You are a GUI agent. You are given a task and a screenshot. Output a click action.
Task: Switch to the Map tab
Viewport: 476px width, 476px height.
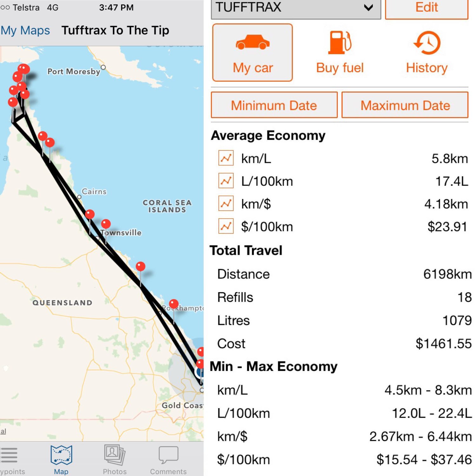(61, 460)
